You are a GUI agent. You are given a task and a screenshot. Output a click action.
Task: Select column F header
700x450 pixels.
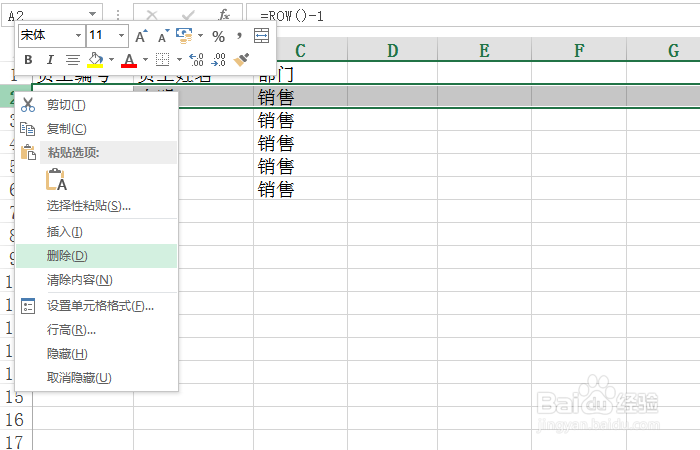point(579,50)
